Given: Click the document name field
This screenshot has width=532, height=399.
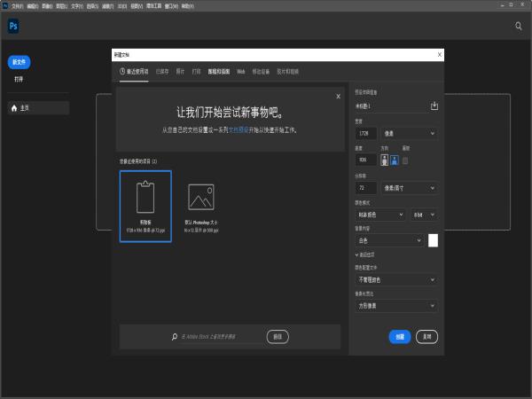Looking at the screenshot, I should click(391, 106).
